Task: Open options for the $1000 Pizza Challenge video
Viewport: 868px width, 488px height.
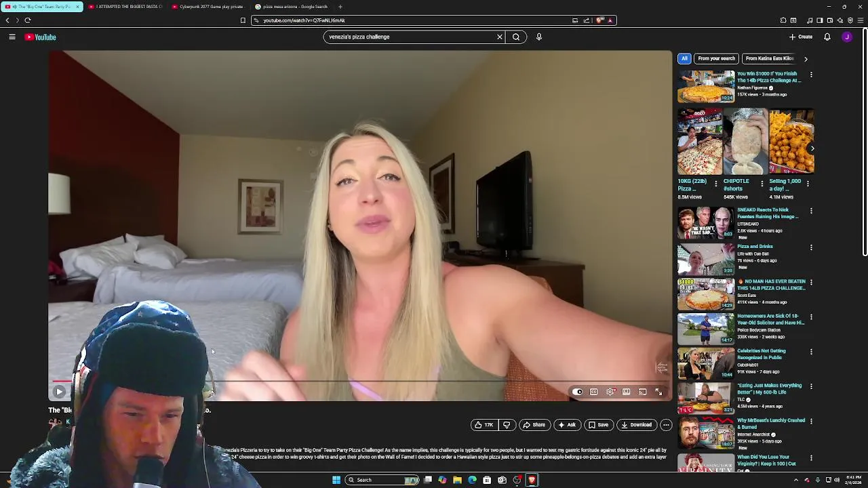Action: (811, 75)
